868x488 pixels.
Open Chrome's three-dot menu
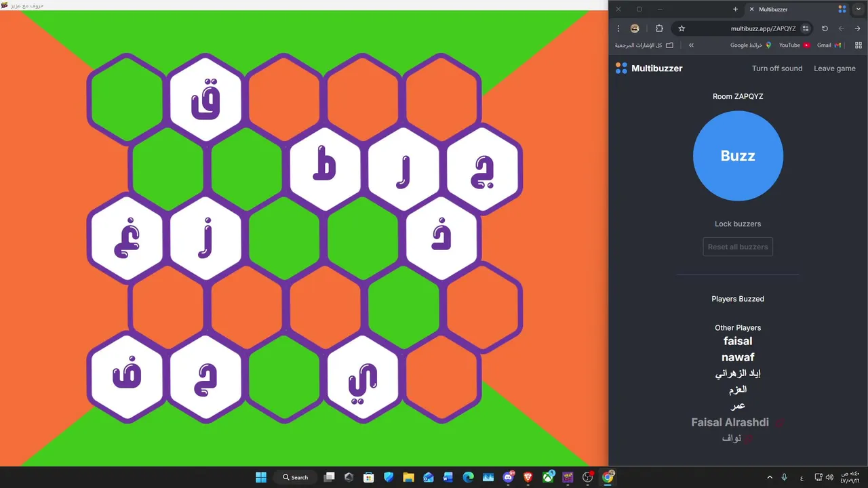618,28
